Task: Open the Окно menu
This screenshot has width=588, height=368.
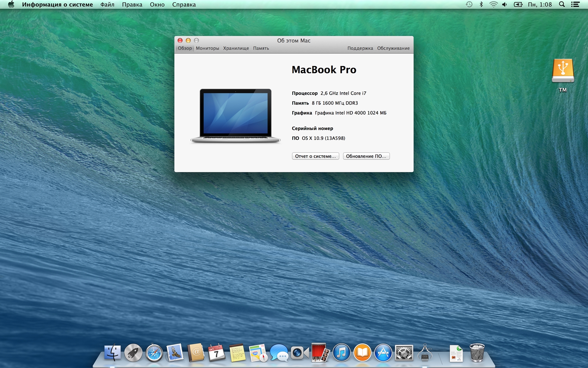Action: coord(157,4)
